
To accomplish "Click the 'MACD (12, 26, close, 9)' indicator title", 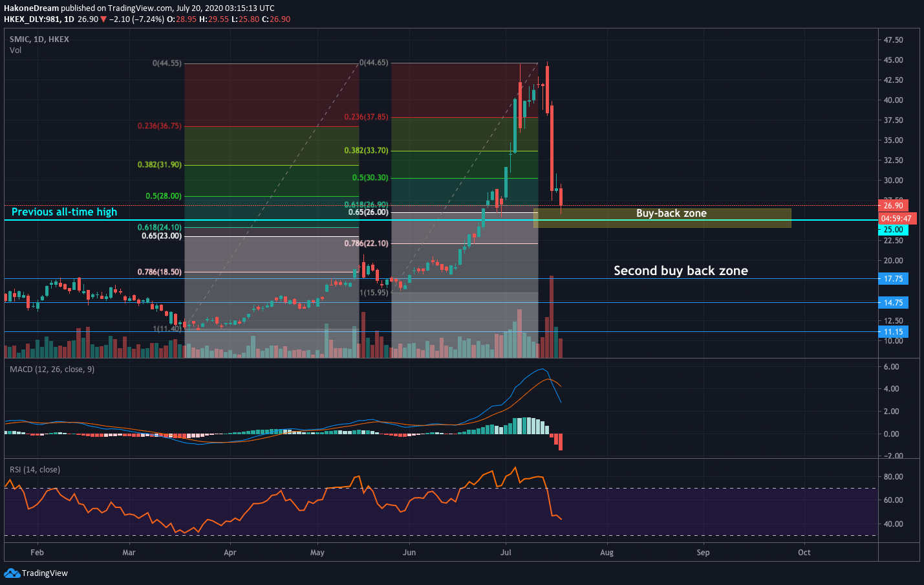I will (52, 370).
